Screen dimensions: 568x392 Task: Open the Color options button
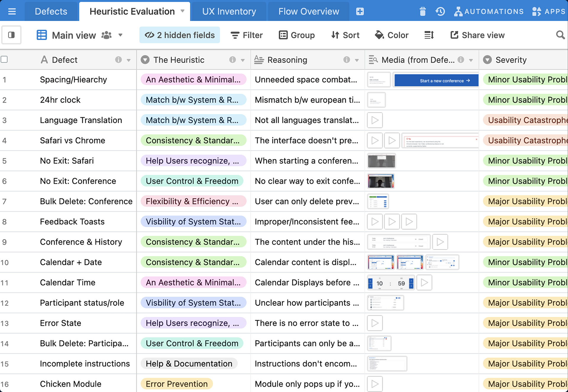coord(391,35)
